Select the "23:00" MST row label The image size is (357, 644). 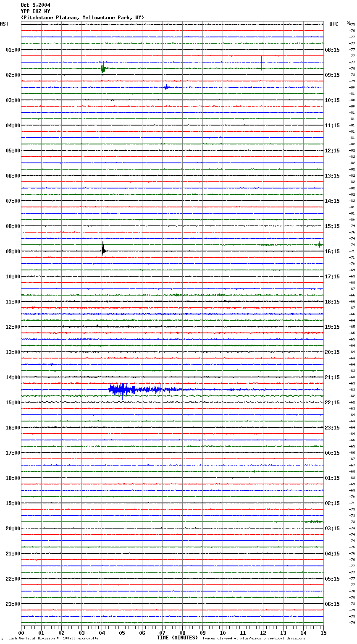coord(13,604)
